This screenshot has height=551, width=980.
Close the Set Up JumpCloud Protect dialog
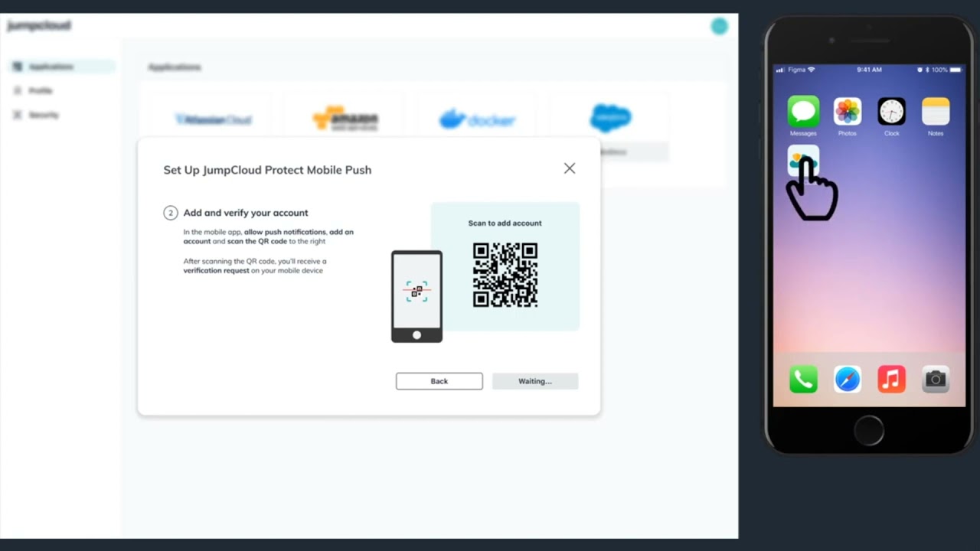tap(570, 168)
